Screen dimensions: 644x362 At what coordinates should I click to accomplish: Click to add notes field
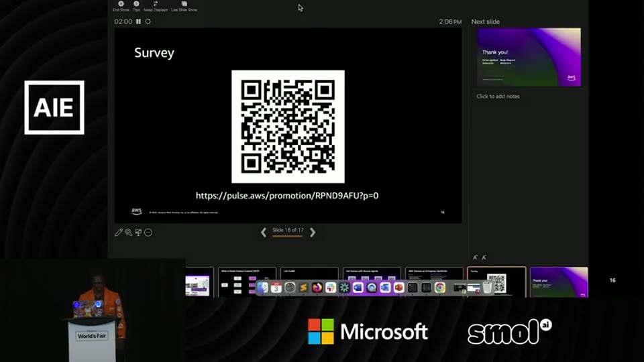coord(498,97)
